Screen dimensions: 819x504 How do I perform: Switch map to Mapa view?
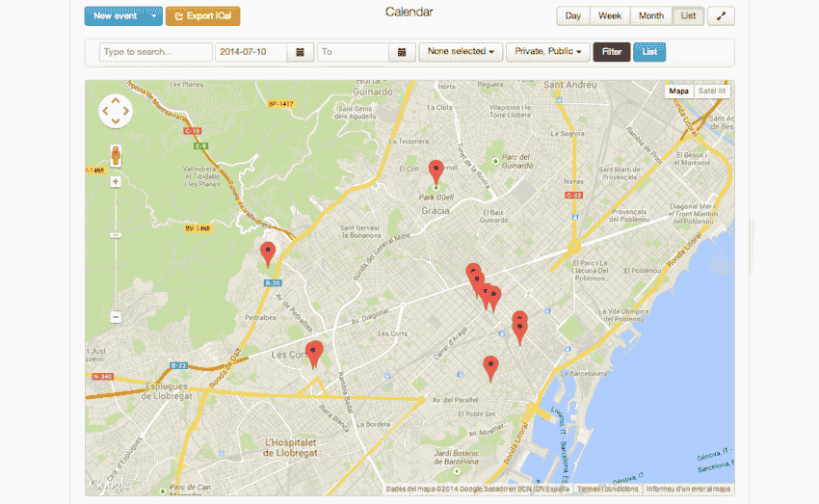pyautogui.click(x=679, y=92)
